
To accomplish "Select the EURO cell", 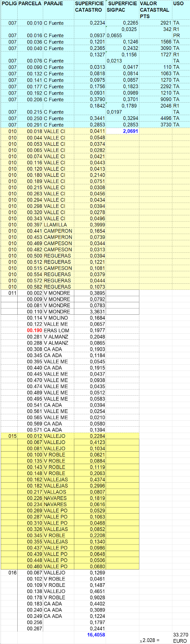I will coord(180,641).
